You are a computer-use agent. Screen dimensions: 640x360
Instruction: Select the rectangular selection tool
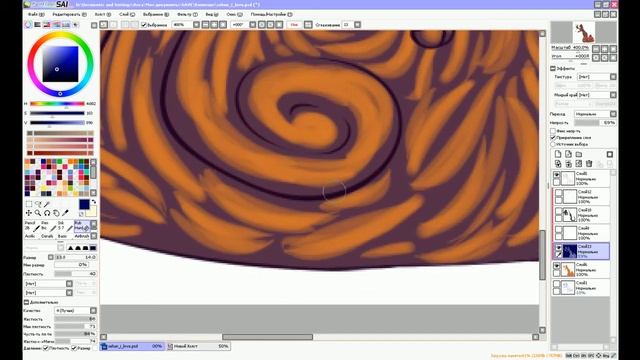click(x=29, y=204)
